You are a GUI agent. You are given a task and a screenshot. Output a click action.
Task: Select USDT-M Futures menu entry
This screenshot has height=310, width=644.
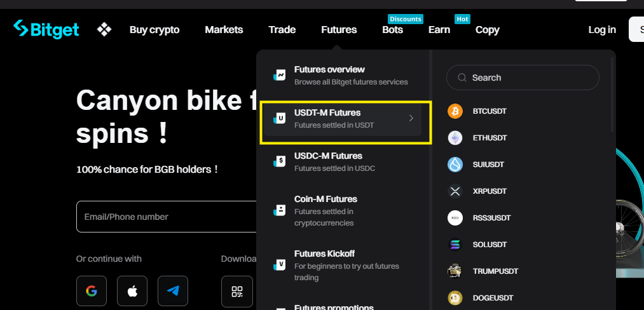point(343,119)
